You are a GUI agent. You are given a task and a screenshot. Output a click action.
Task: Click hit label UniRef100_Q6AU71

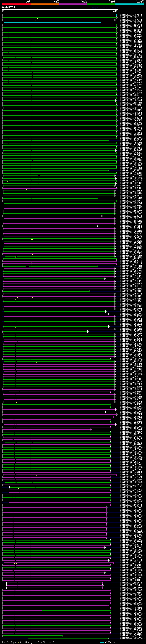tap(131, 50)
